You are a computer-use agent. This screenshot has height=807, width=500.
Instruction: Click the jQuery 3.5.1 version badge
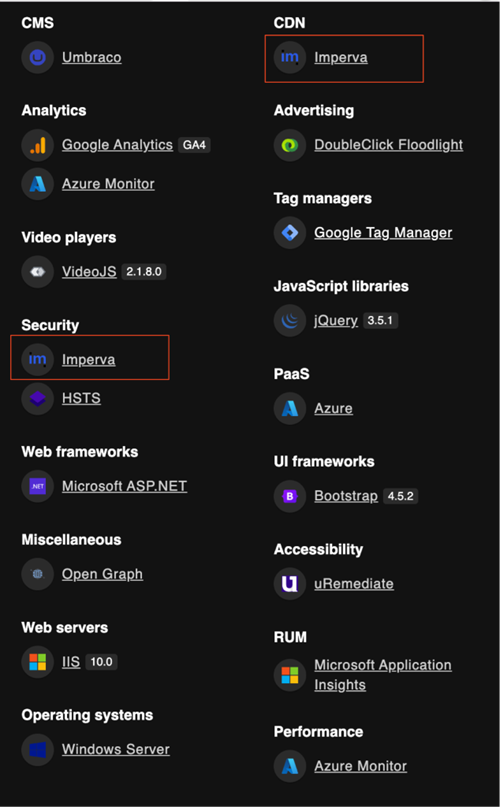[x=380, y=321]
